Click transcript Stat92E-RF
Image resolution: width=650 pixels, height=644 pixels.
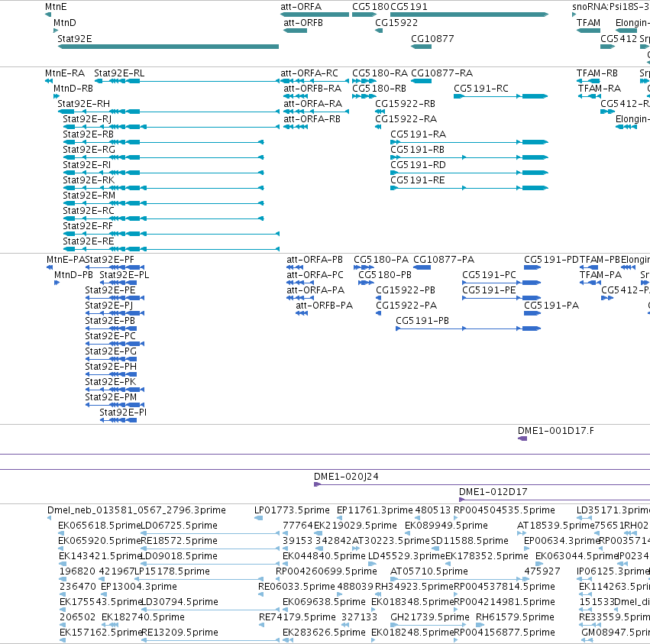click(x=171, y=234)
